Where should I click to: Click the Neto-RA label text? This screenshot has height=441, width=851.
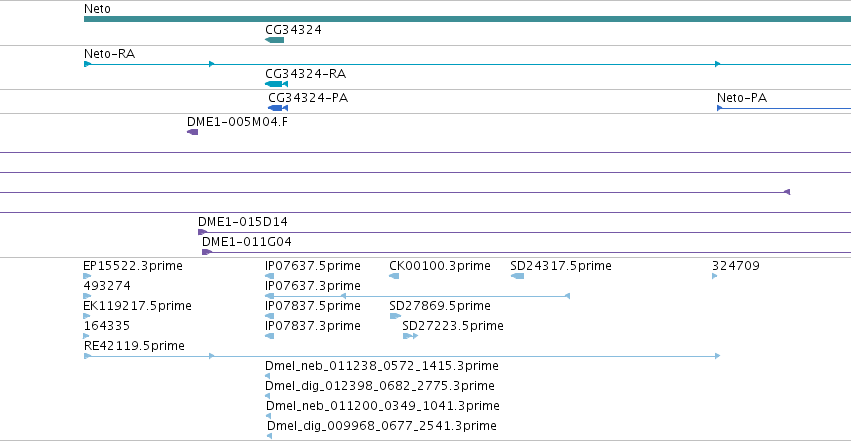110,54
